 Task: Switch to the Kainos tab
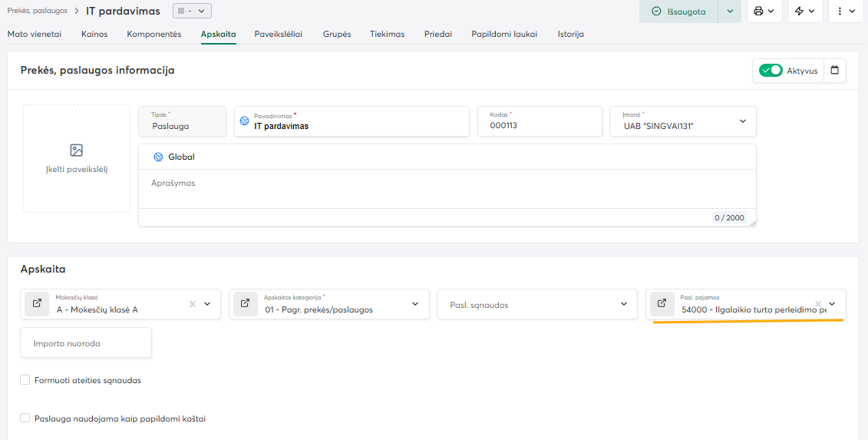pyautogui.click(x=95, y=34)
